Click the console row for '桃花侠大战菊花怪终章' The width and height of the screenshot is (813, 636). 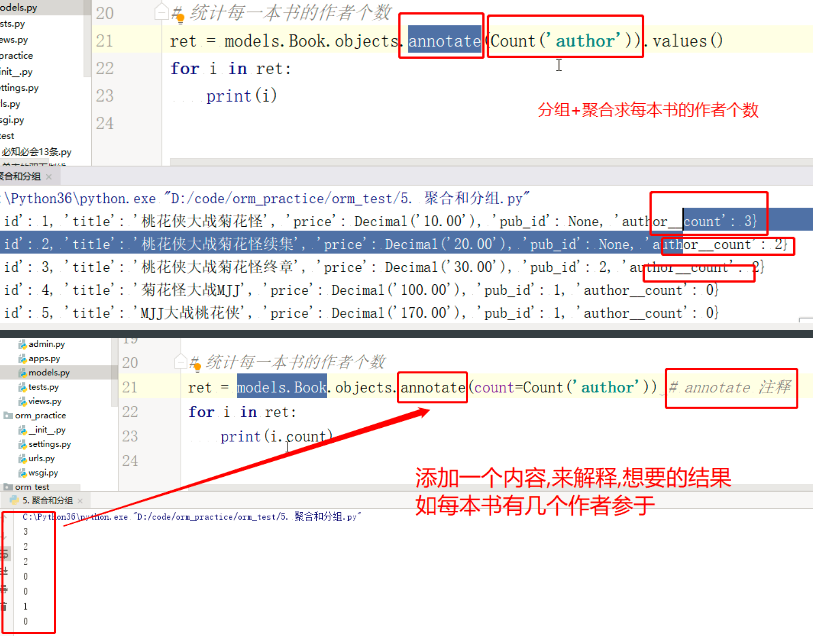[383, 267]
